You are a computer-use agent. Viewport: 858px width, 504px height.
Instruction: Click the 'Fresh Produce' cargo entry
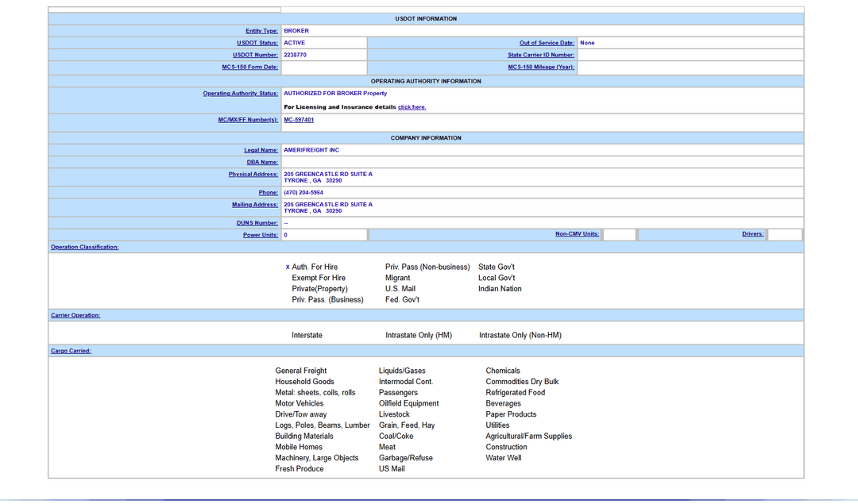click(x=300, y=470)
